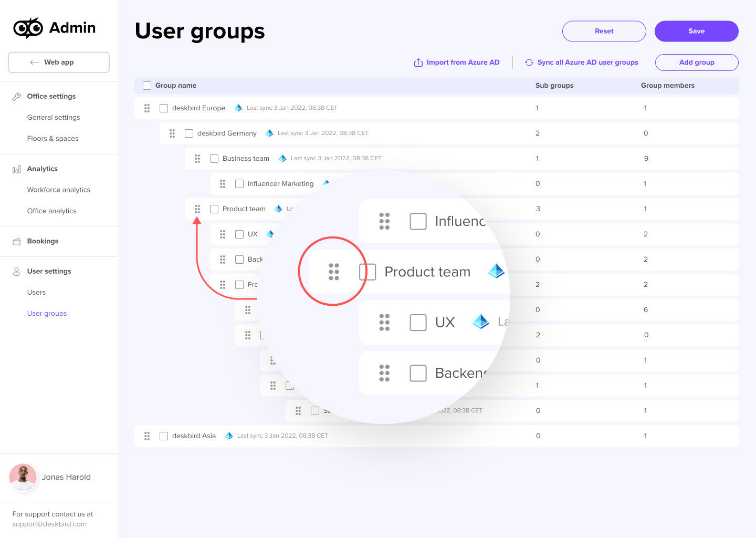Check the deskbird Europe checkbox
Viewport: 756px width, 538px height.
click(164, 108)
